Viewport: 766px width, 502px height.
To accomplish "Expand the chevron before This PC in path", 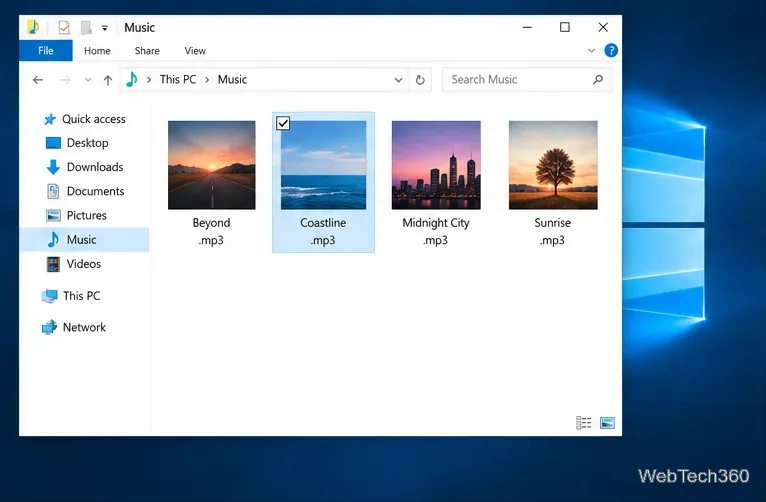I will pyautogui.click(x=149, y=80).
